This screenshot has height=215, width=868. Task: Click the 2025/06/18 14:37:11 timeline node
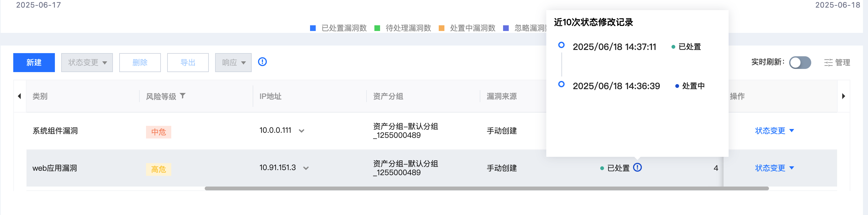[561, 45]
